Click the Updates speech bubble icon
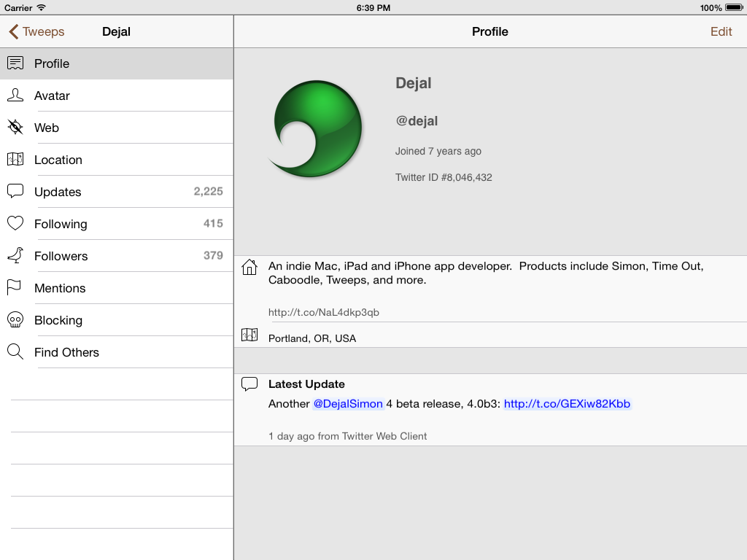The width and height of the screenshot is (747, 560). (x=15, y=192)
